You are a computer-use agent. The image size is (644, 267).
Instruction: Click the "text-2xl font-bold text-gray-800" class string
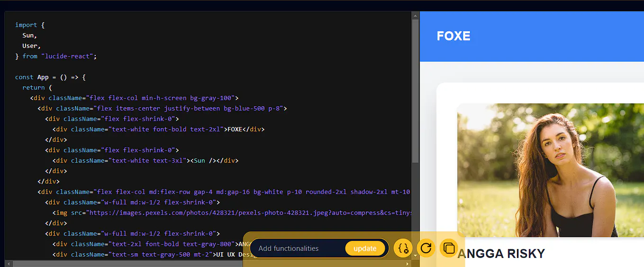[172, 244]
